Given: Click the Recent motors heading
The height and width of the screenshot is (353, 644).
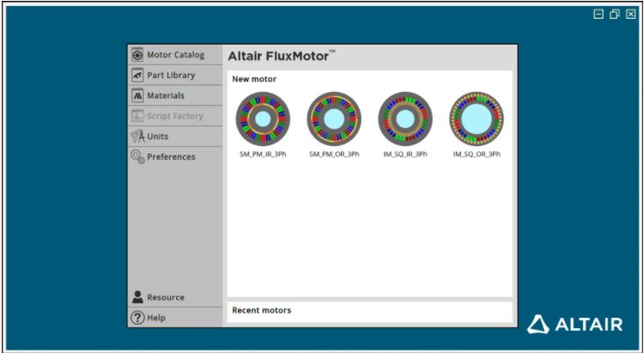Looking at the screenshot, I should coord(262,310).
